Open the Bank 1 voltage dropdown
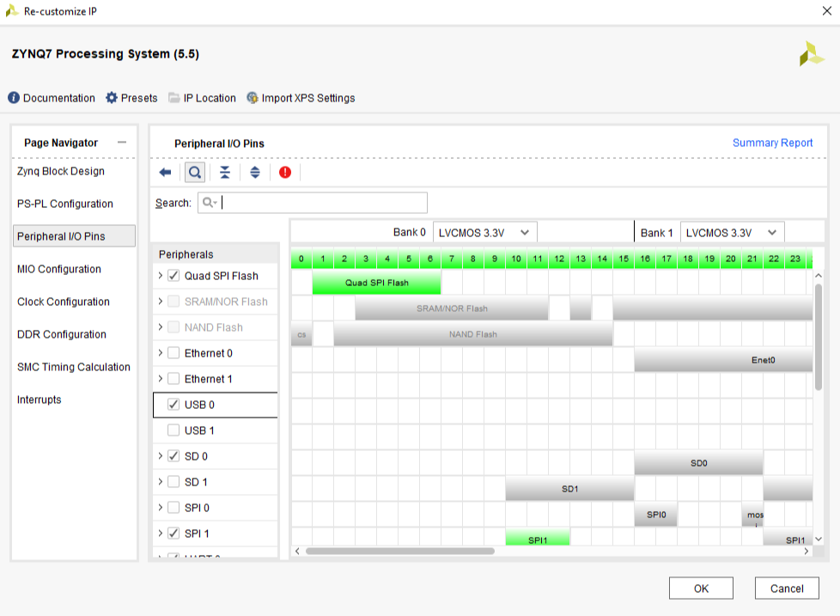The image size is (840, 616). (x=732, y=233)
